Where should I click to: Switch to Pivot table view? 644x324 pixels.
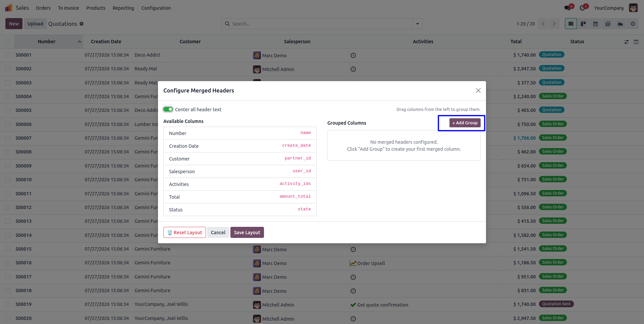(608, 24)
